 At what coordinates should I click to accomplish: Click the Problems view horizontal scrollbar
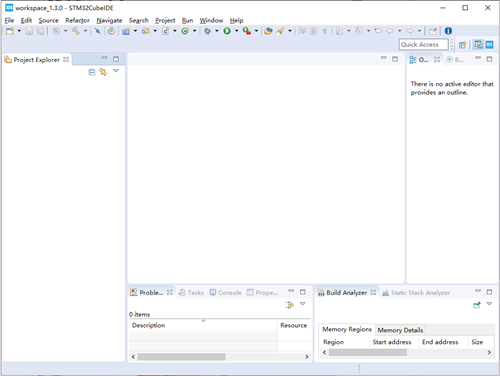pyautogui.click(x=220, y=357)
